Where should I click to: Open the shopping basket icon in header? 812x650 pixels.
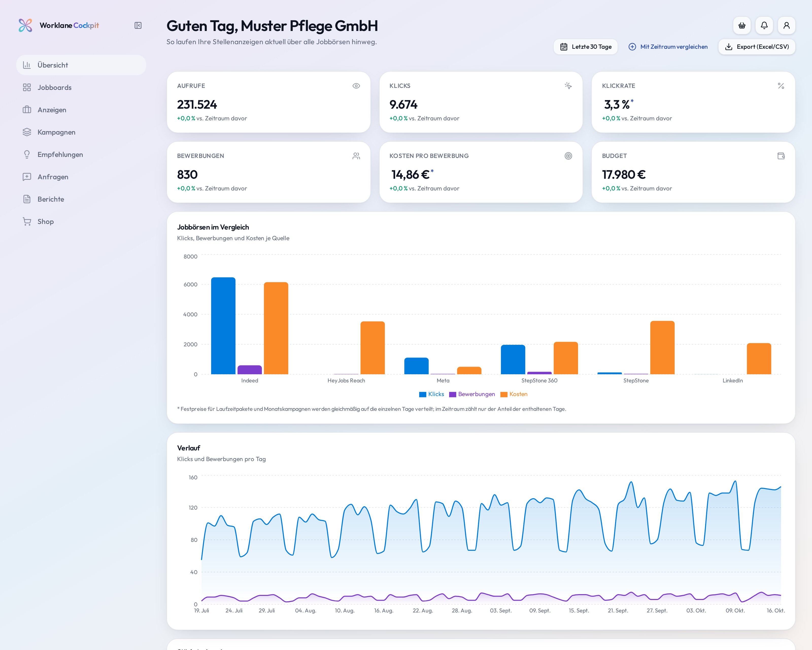point(741,25)
